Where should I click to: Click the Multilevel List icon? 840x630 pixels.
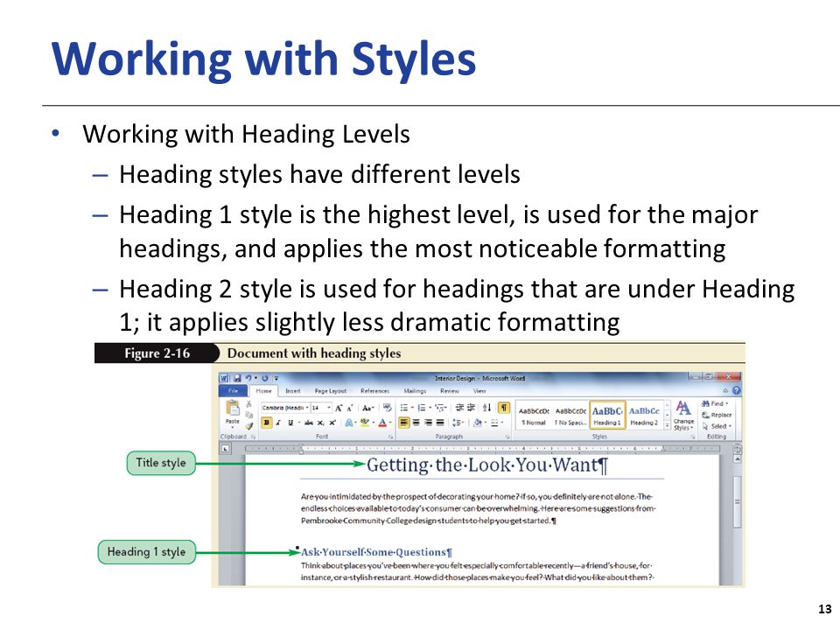439,409
